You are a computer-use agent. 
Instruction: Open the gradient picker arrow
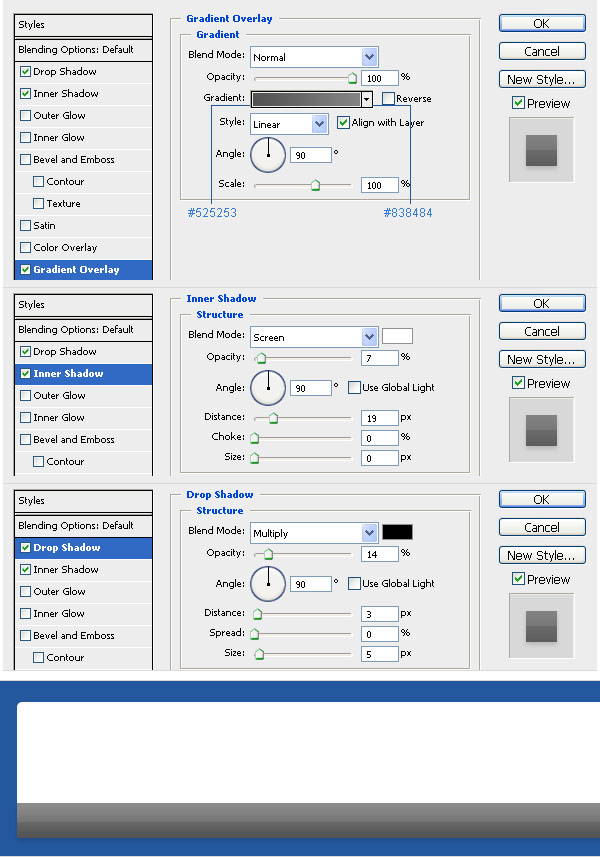(x=367, y=99)
